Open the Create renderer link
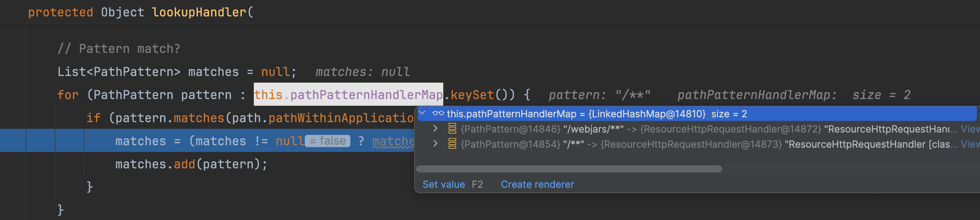The width and height of the screenshot is (980, 220). [x=537, y=185]
